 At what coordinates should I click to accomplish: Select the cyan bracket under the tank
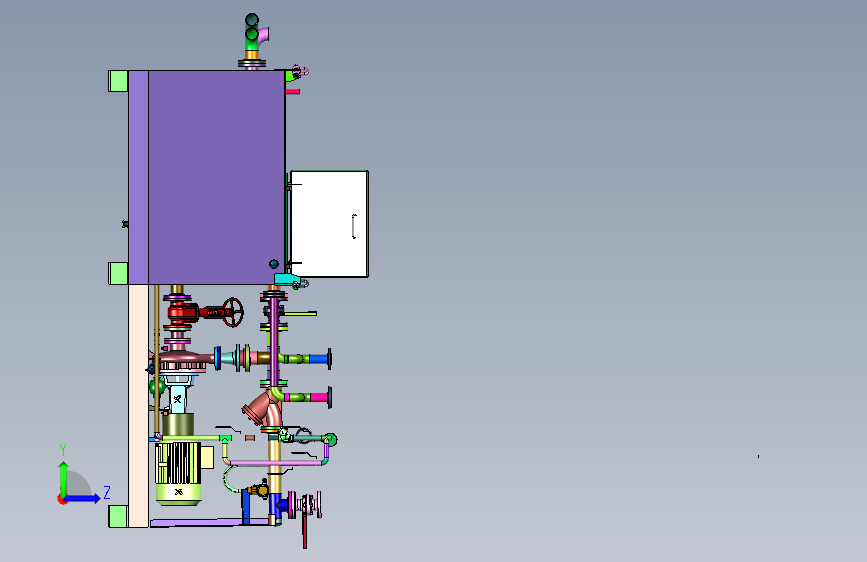point(286,279)
